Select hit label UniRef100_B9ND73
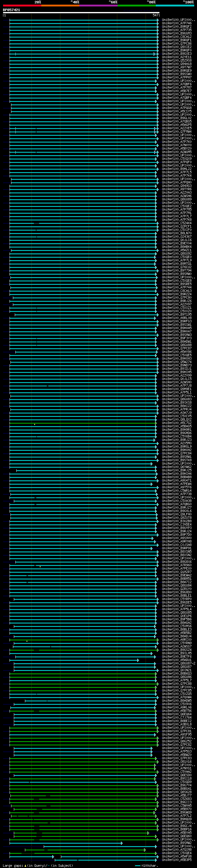The height and width of the screenshot is (868, 197). (x=177, y=365)
